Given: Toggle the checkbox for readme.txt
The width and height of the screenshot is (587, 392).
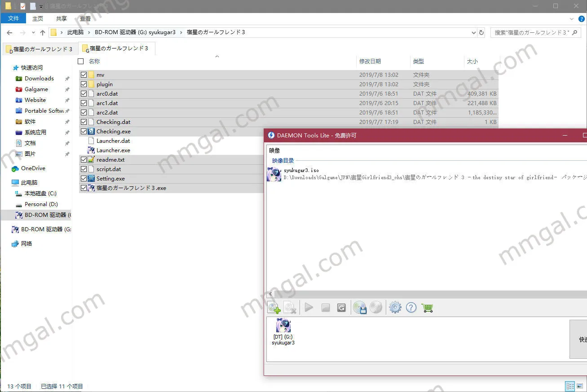Looking at the screenshot, I should coord(84,160).
